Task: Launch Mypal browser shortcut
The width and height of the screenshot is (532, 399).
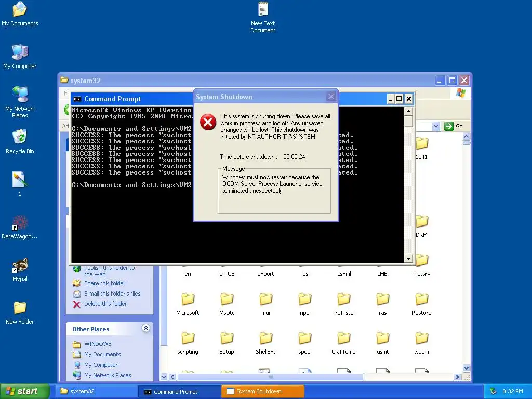Action: click(x=20, y=270)
